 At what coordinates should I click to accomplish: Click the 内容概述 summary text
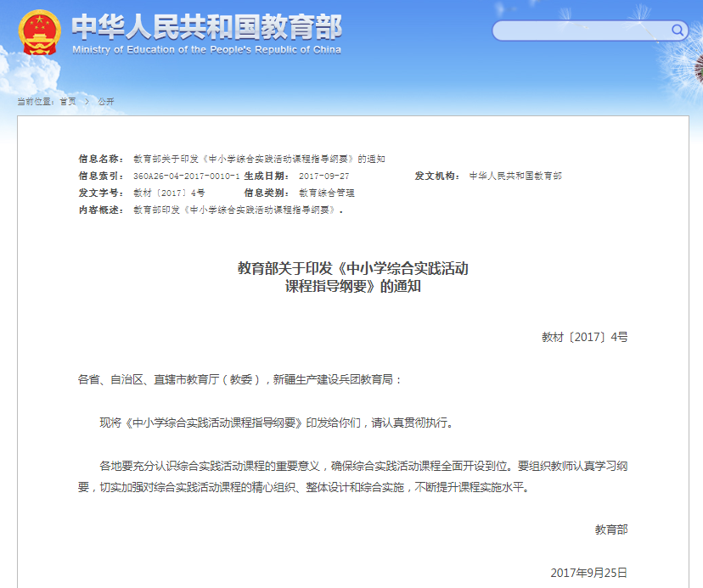tap(238, 210)
